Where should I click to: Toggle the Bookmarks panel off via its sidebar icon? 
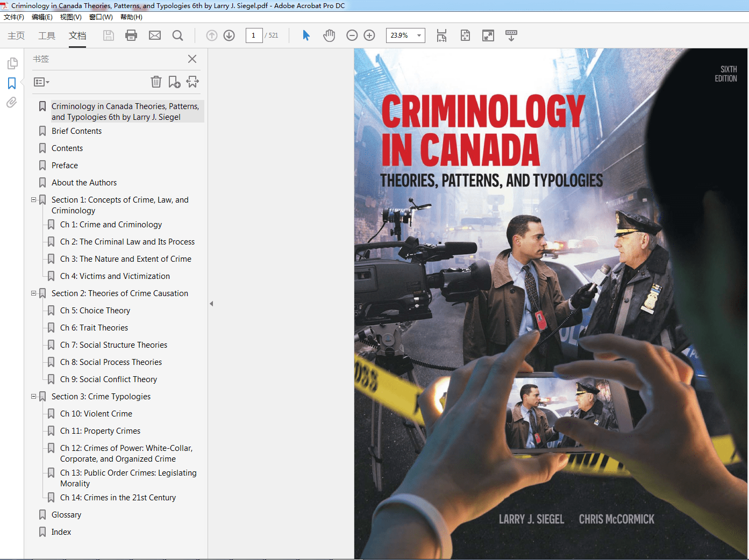(x=11, y=83)
